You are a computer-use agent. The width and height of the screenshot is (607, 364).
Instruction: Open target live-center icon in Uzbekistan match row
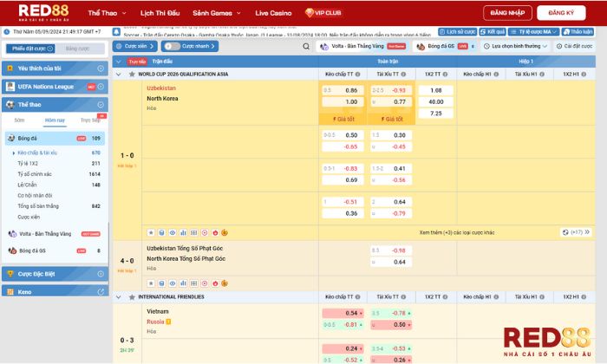tap(205, 232)
